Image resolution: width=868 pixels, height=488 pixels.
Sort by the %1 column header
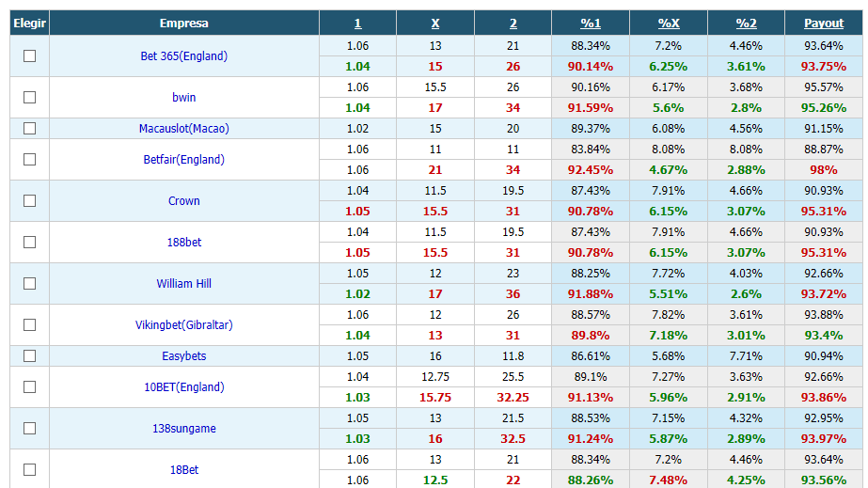[591, 24]
